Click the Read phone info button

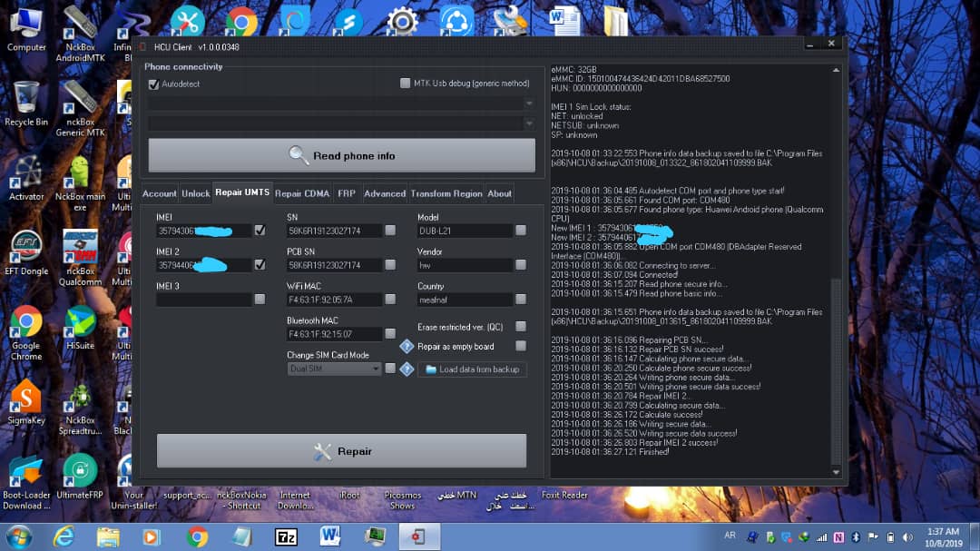[x=342, y=156]
